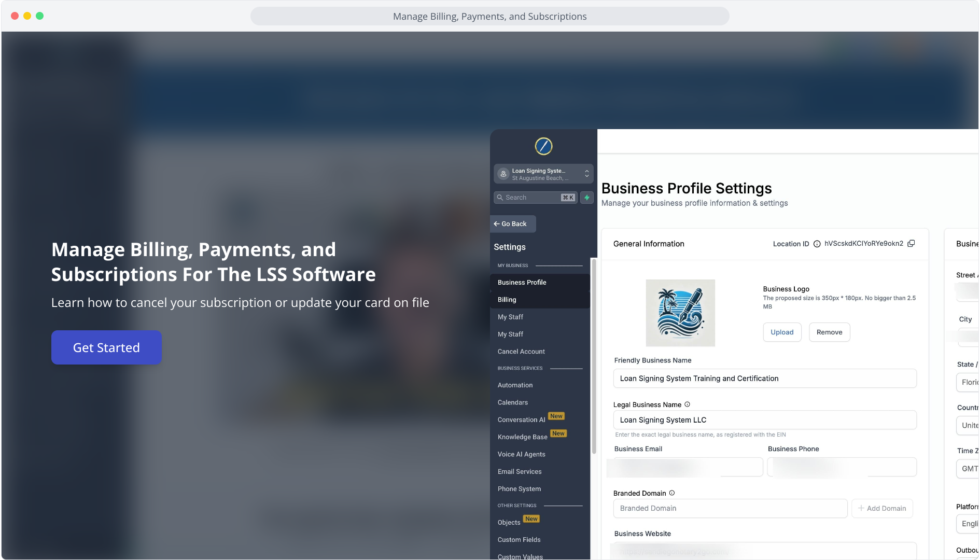The height and width of the screenshot is (560, 980).
Task: Click the info icon beside Branded Domain
Action: 672,493
